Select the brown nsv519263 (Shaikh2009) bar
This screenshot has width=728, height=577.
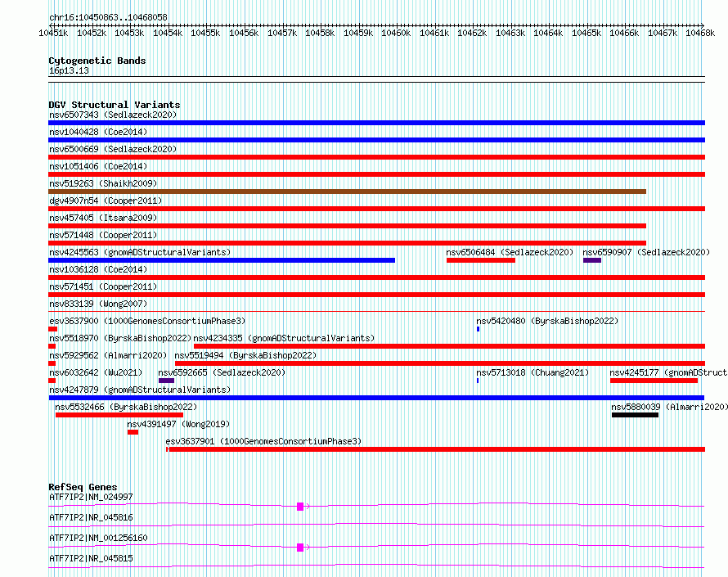[x=348, y=192]
